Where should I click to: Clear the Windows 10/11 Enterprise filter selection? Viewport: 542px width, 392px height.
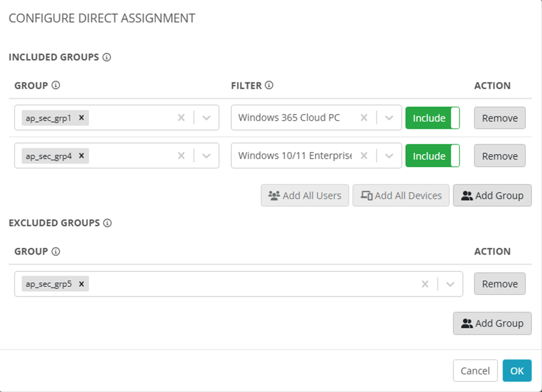(x=364, y=156)
